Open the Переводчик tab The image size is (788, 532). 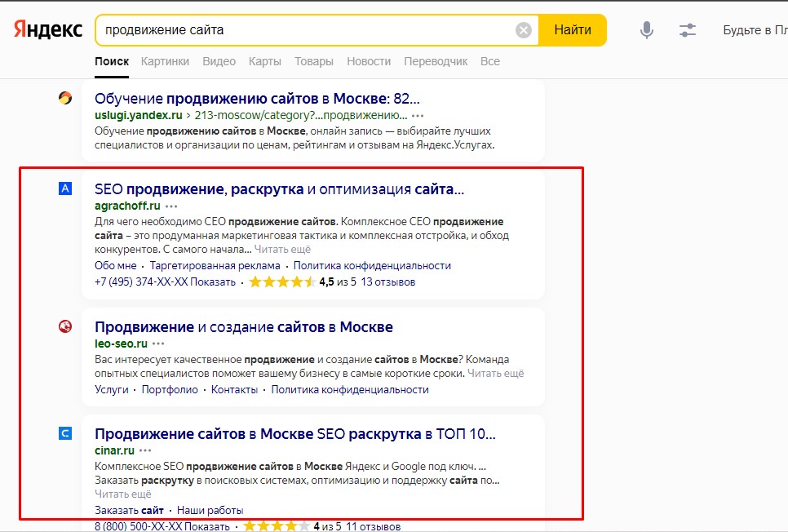coord(436,61)
